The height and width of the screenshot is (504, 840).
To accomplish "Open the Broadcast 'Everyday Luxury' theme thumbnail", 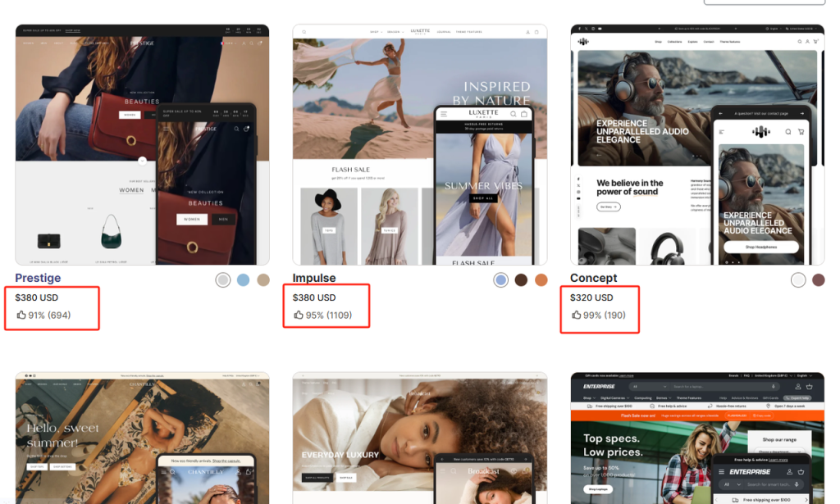I will (x=419, y=438).
